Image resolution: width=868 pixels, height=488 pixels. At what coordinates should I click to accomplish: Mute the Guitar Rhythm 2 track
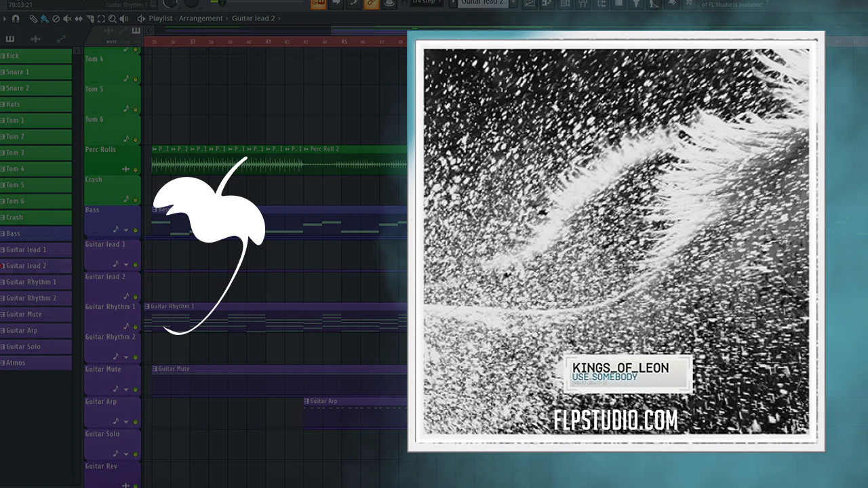pos(135,357)
